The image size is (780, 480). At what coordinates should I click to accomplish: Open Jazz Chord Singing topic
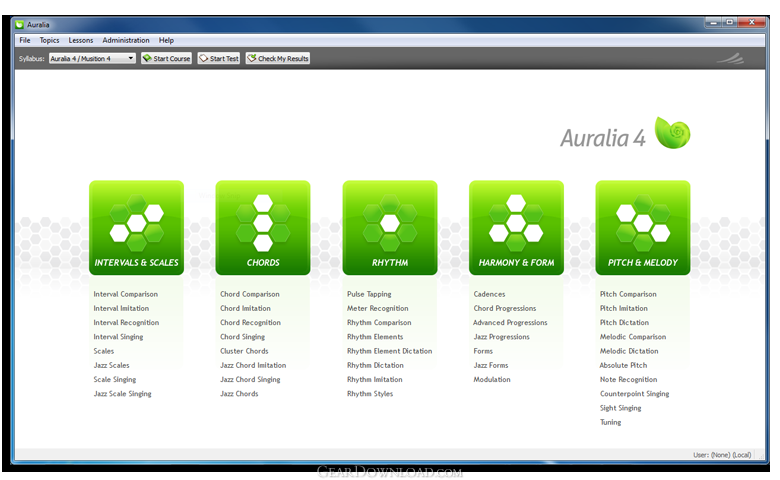(x=250, y=380)
